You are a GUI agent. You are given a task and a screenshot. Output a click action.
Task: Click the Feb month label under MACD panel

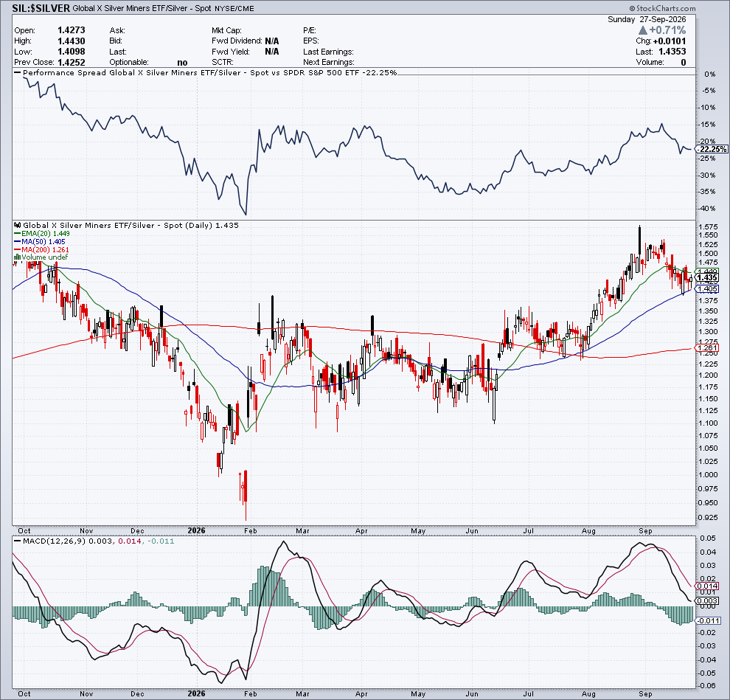coord(251,694)
